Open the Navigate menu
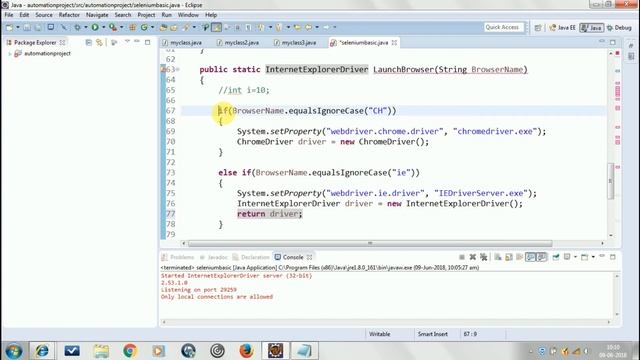 [97, 15]
